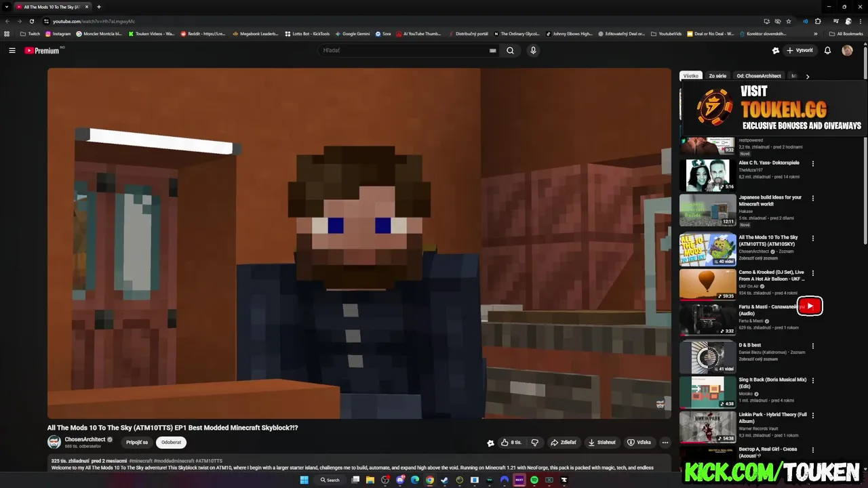Open Alex C ft. Yass video thumbnail
The width and height of the screenshot is (868, 488).
708,175
